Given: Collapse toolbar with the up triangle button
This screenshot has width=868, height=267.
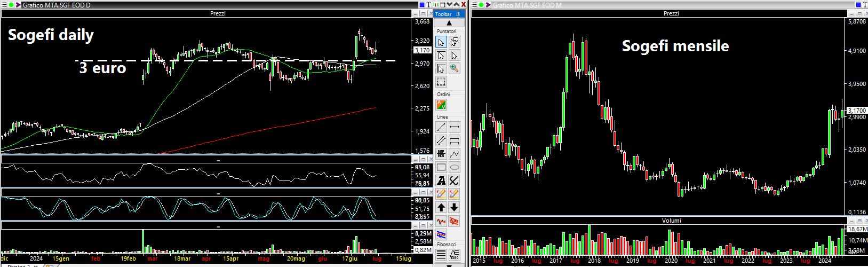Looking at the screenshot, I should point(449,23).
